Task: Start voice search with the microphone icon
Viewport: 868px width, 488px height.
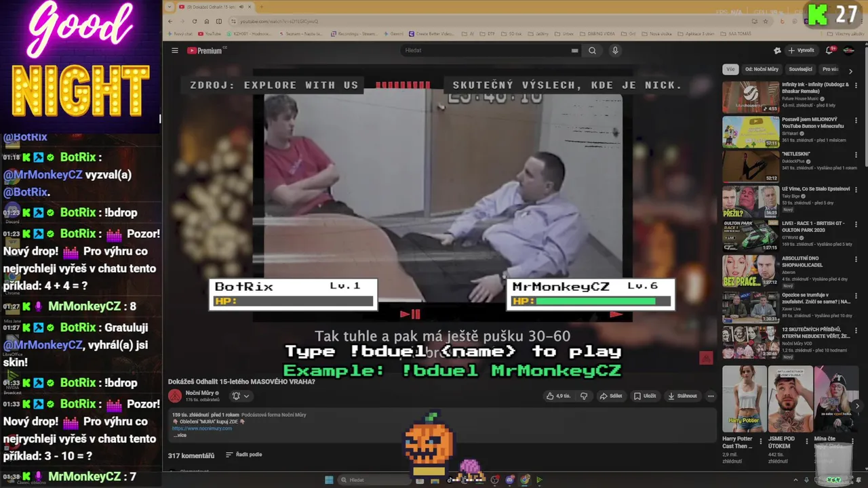Action: point(615,51)
